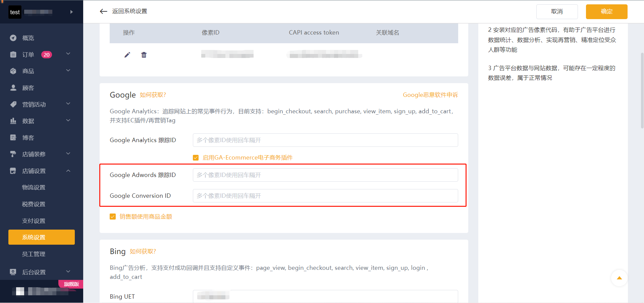
Task: Click the test store logo
Action: [x=15, y=12]
